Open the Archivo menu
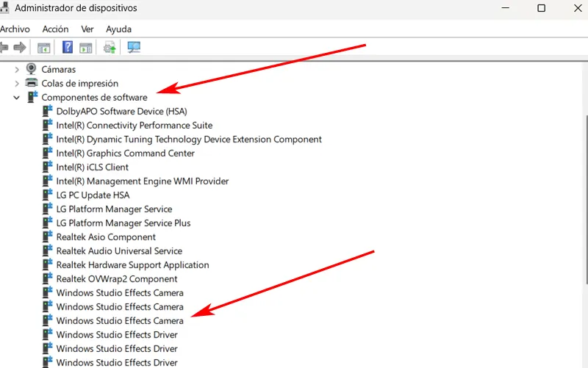The width and height of the screenshot is (588, 368). coord(15,29)
